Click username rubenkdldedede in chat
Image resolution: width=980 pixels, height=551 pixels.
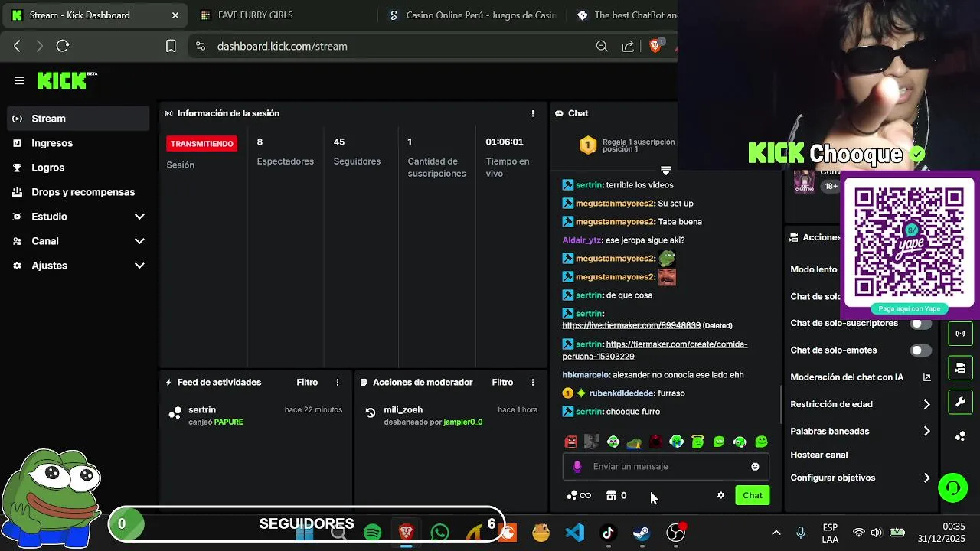point(621,393)
